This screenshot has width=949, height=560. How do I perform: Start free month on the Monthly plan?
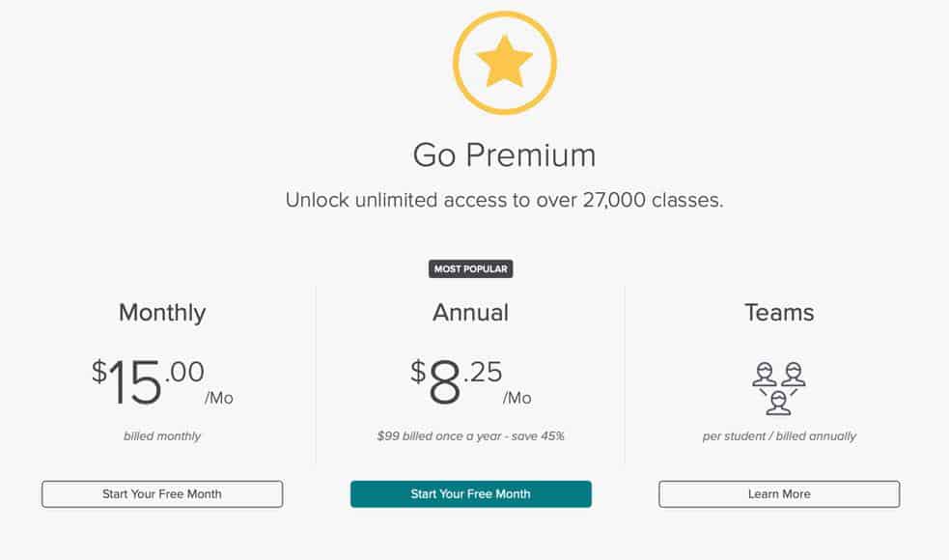(x=162, y=494)
